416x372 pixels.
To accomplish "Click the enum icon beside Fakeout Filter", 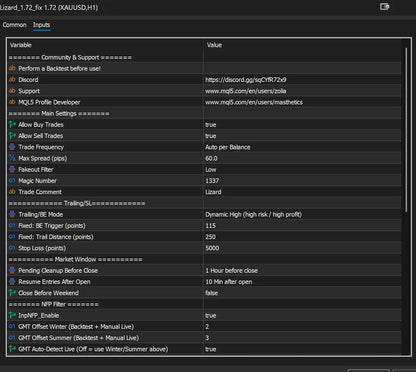I will 12,169.
